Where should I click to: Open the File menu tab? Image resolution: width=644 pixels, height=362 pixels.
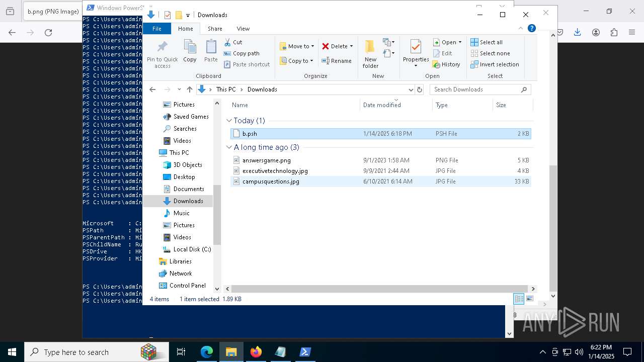point(157,29)
